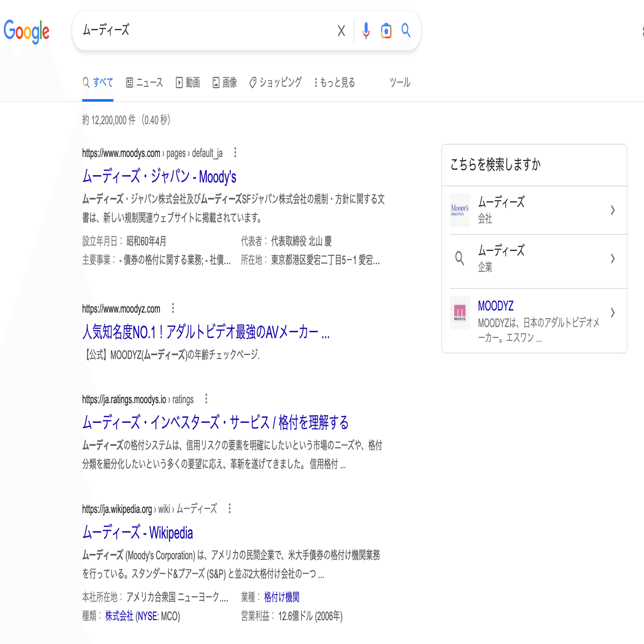The height and width of the screenshot is (644, 644).
Task: Open the three-dot menu beside the Wikipedia result
Action: pos(229,509)
